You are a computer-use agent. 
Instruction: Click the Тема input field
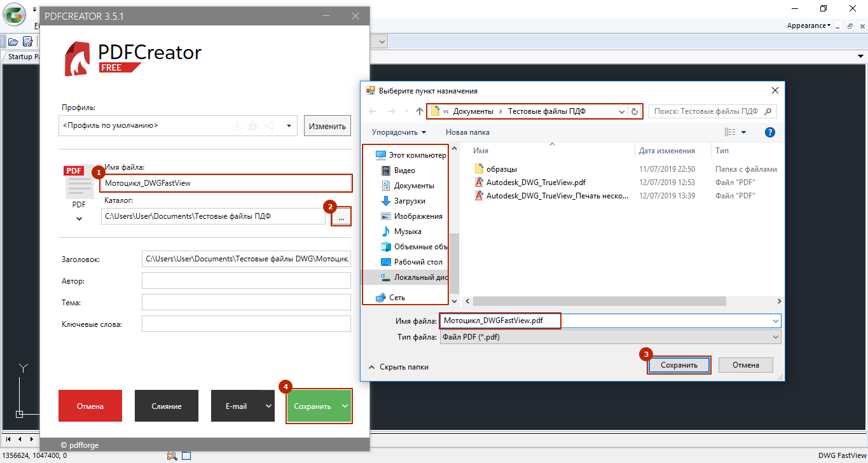[246, 302]
